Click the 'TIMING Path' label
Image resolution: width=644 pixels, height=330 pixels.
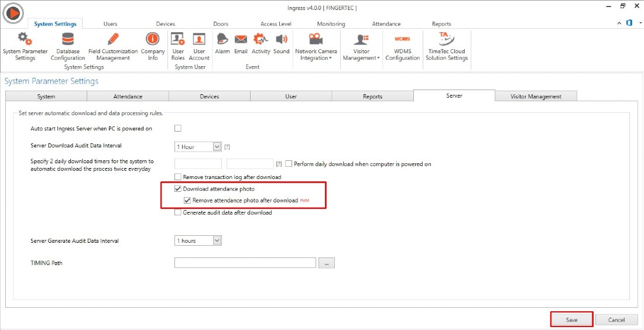(46, 263)
